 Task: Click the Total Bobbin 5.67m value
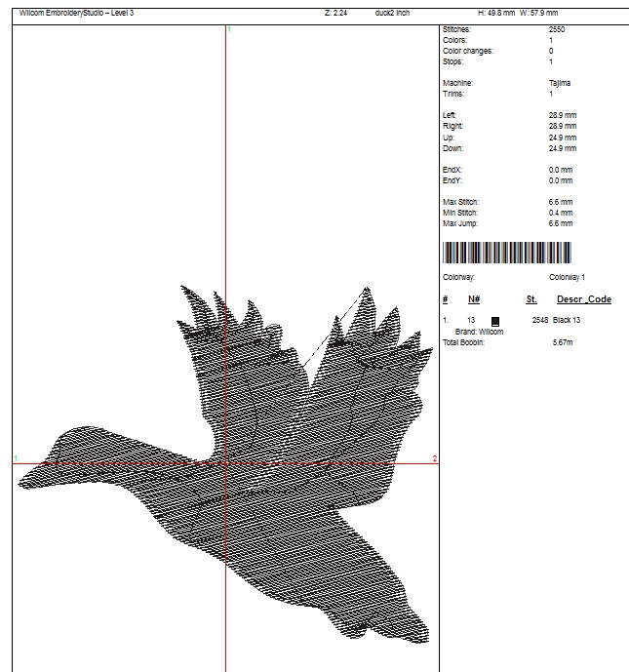(x=562, y=343)
